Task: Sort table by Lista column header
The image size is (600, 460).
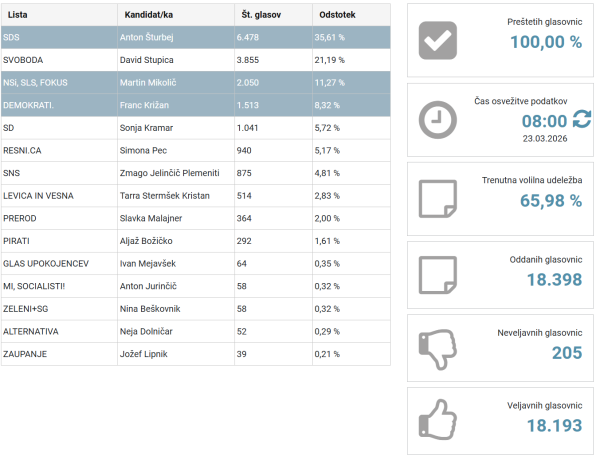Action: pyautogui.click(x=18, y=15)
